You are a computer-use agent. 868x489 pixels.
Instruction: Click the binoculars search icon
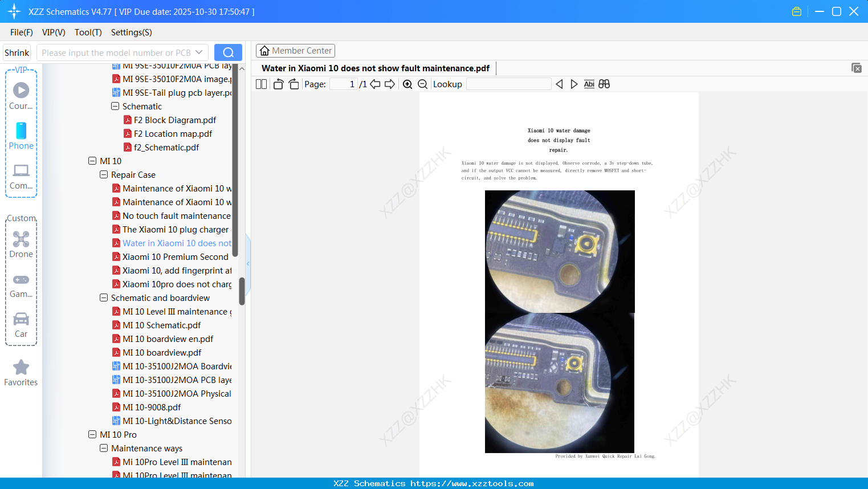point(604,84)
